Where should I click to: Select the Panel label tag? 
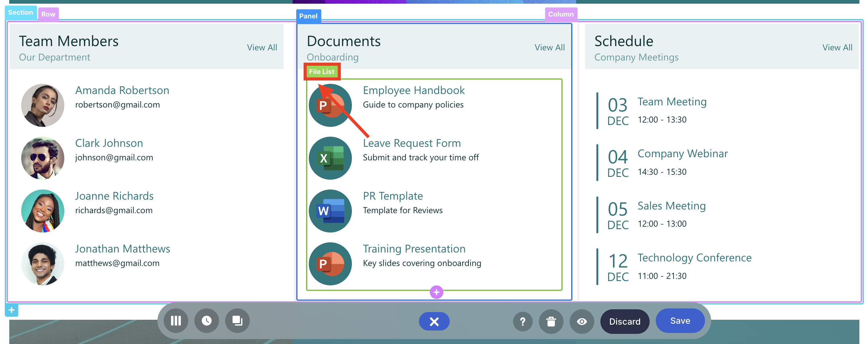(x=308, y=16)
